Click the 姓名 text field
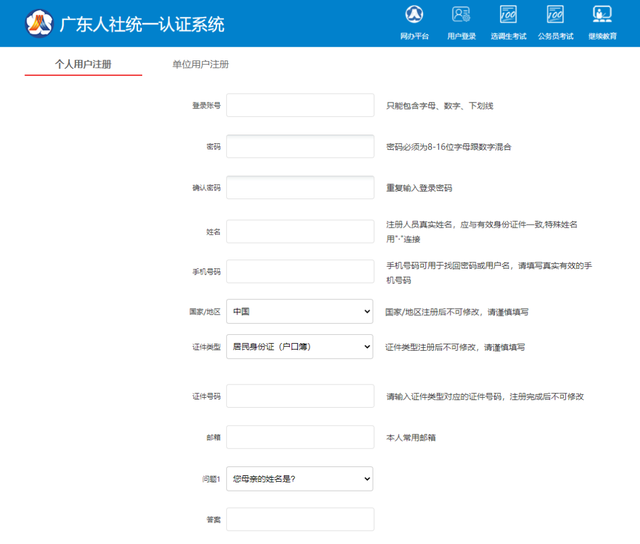Screen dimensions: 640x544 point(300,231)
